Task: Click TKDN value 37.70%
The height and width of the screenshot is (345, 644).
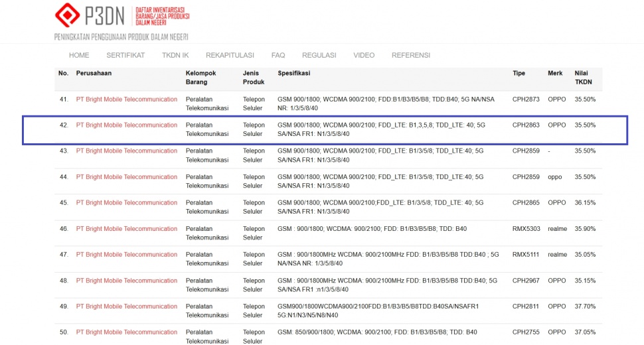Action: click(585, 307)
